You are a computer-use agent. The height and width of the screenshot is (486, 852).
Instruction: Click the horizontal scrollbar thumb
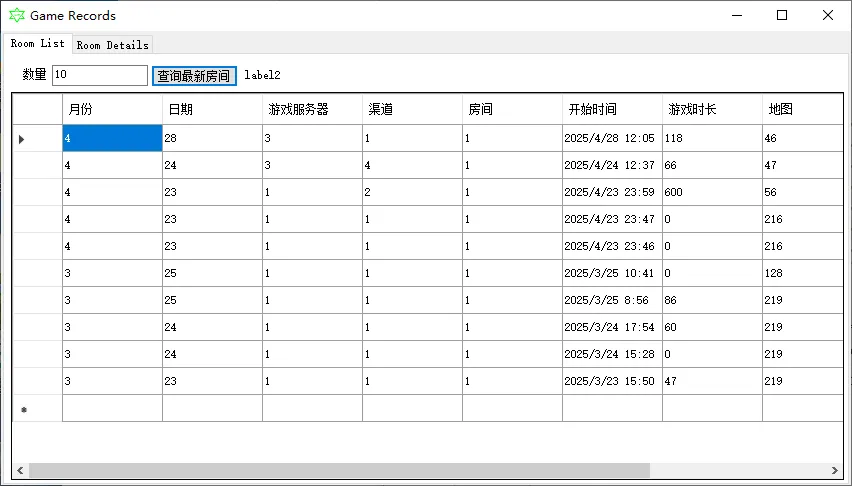pyautogui.click(x=340, y=470)
